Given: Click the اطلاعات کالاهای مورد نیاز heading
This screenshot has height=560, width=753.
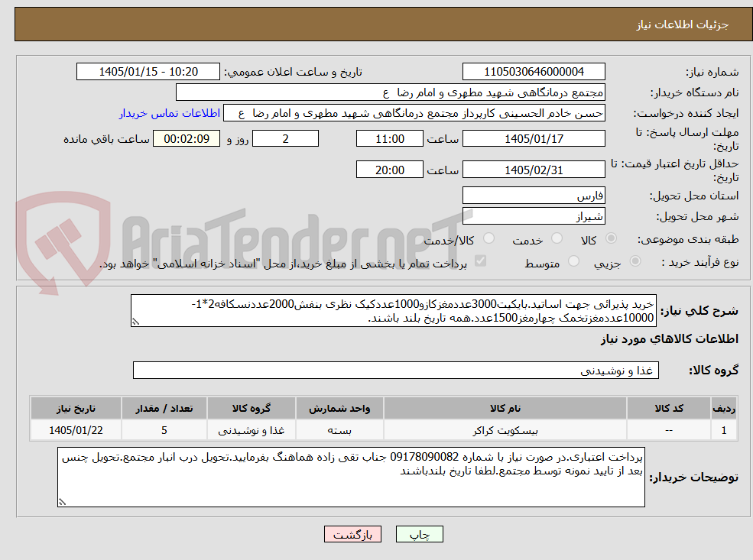Looking at the screenshot, I should (669, 338).
